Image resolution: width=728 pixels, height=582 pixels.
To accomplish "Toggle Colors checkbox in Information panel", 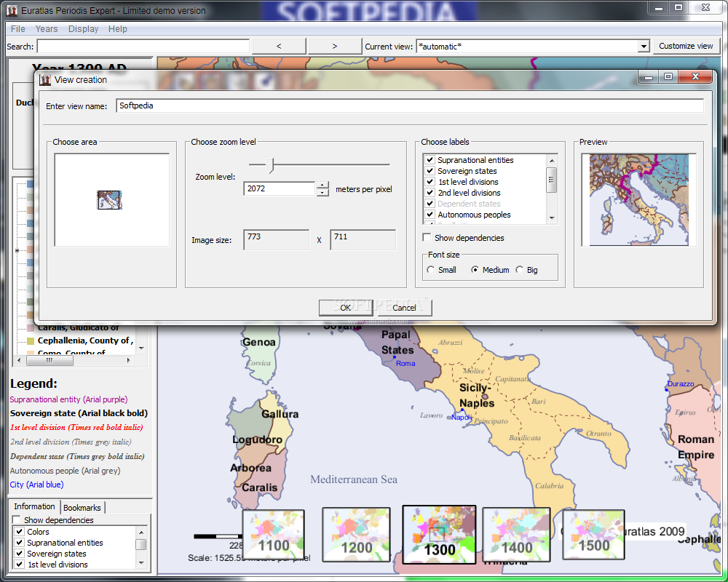I will pos(19,531).
